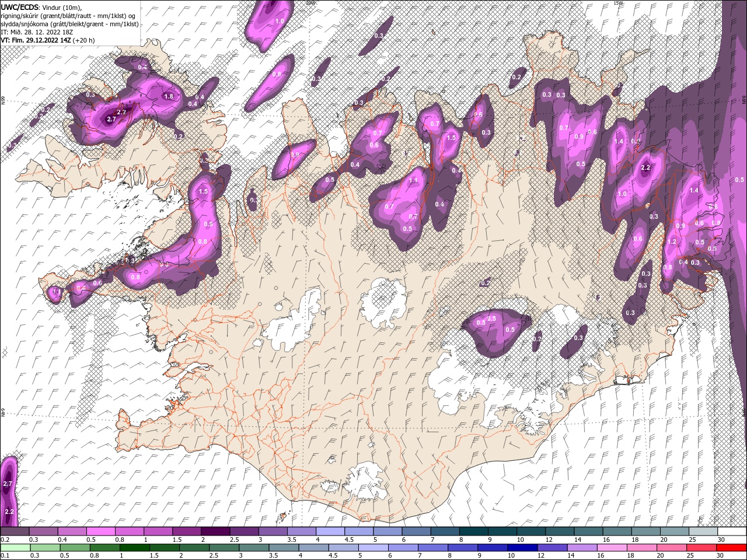
Task: Pick the darkest green swatch above rain label 1
Action: coord(134,548)
